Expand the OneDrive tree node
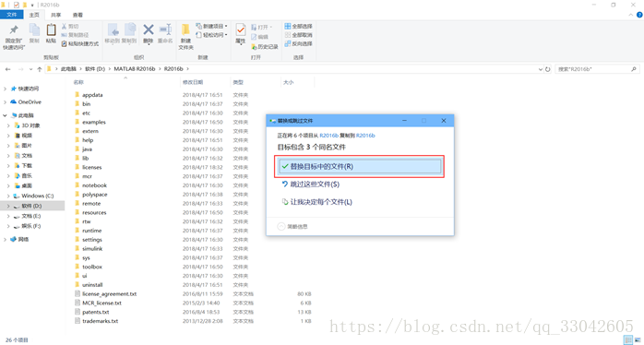This screenshot has width=644, height=345. [5, 101]
